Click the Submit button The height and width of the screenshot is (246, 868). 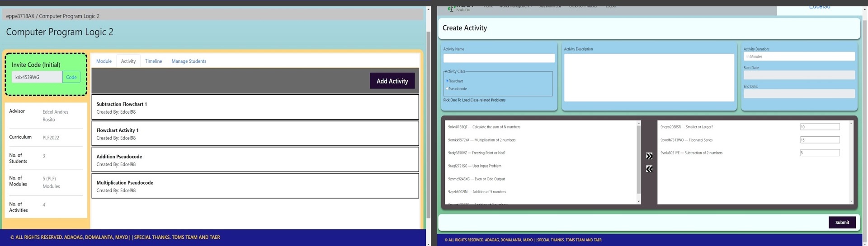coord(842,222)
